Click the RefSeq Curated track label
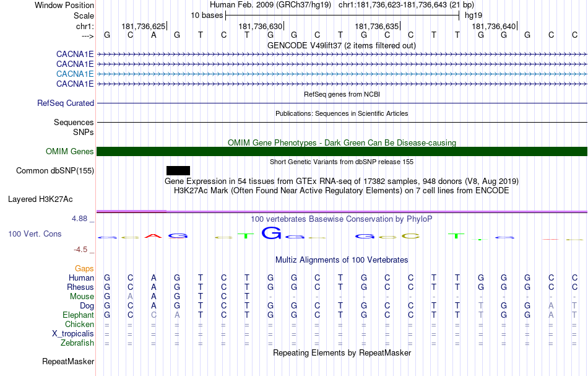Screen dimensions: 588x376 click(66, 103)
